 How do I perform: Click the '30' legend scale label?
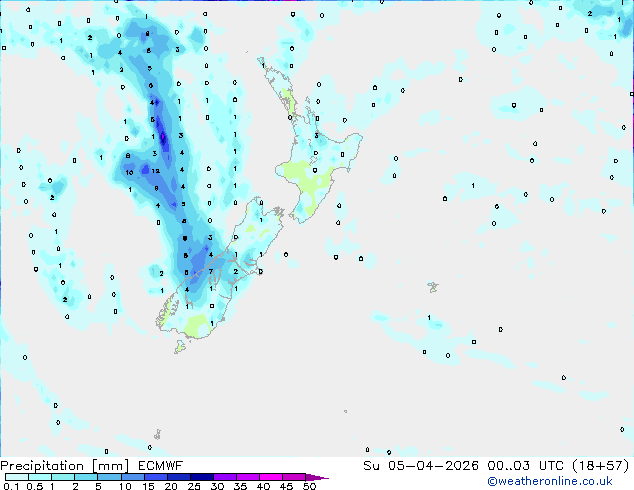pyautogui.click(x=217, y=486)
